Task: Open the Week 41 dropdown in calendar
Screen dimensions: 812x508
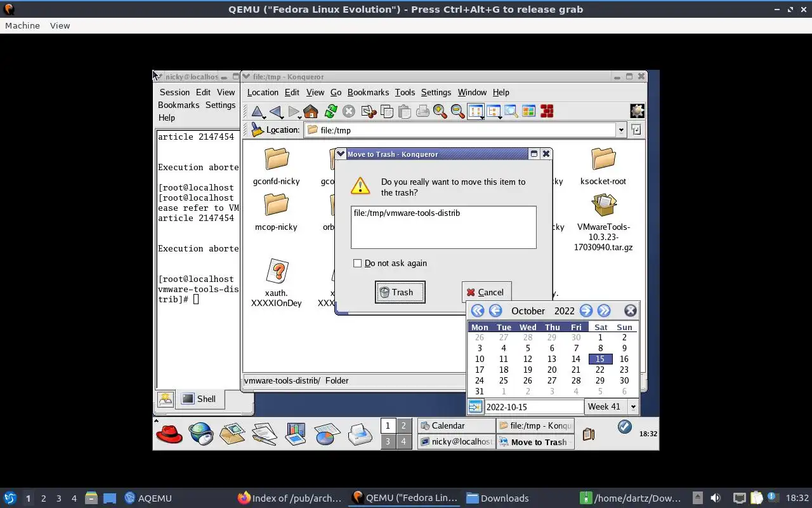Action: (x=632, y=406)
